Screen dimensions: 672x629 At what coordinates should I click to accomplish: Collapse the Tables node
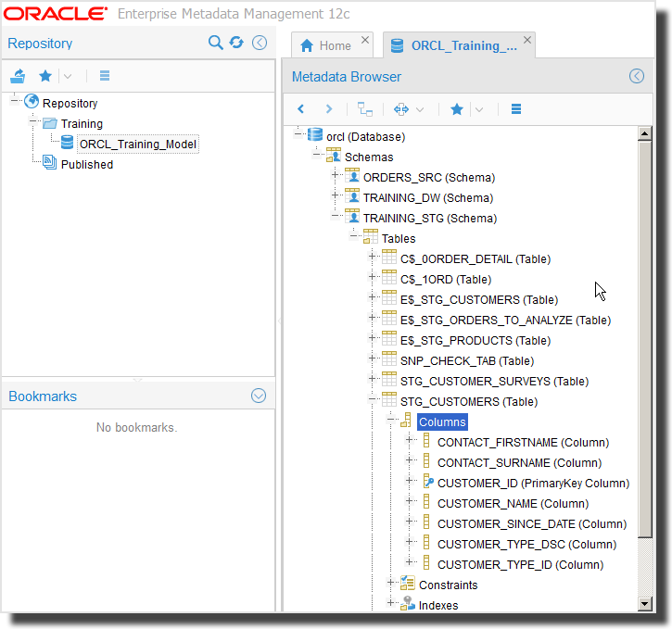pos(353,236)
